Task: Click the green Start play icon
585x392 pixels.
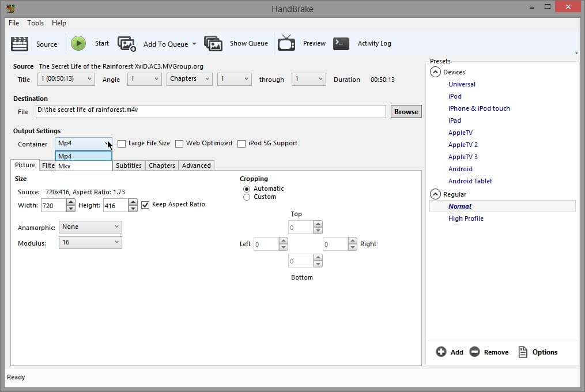Action: [x=78, y=43]
